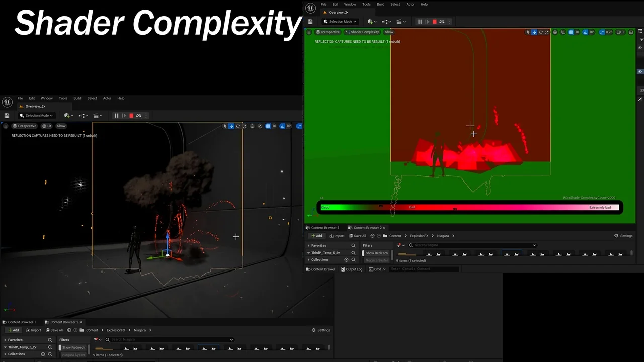Add a collection in the Shader Complexity editor

(346, 260)
